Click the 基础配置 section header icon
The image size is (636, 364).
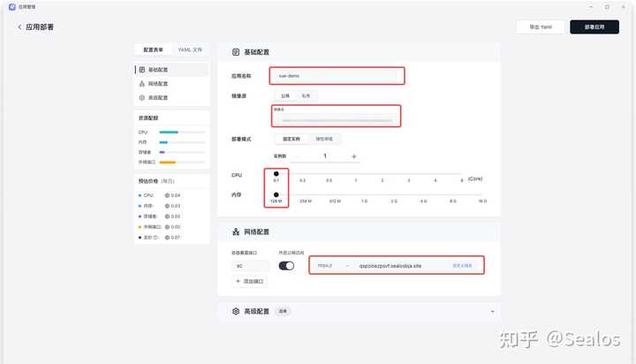pyautogui.click(x=236, y=52)
